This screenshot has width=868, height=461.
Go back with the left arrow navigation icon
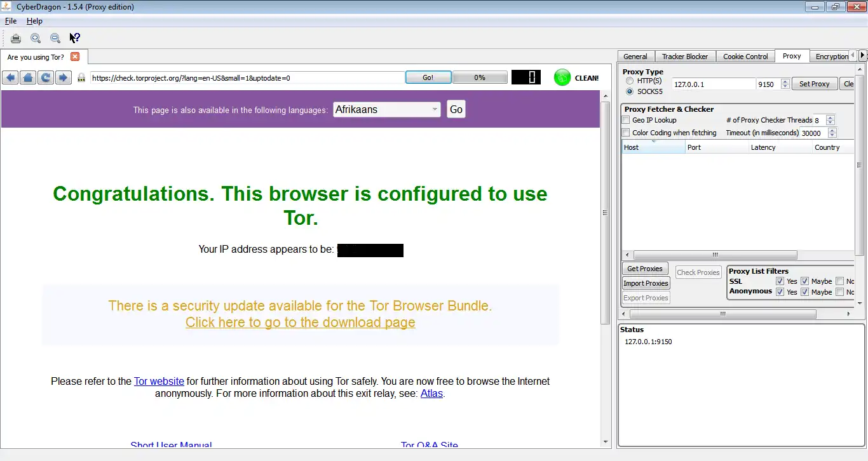click(x=10, y=77)
